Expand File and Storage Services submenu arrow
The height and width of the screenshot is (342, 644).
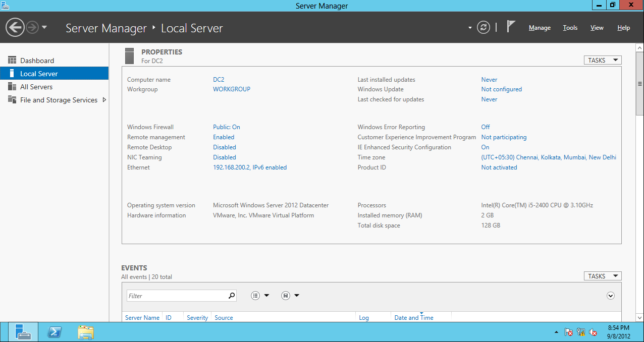click(104, 100)
